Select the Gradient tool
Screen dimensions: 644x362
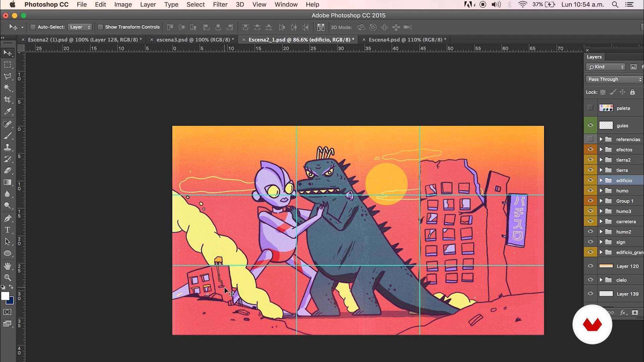pos(7,182)
